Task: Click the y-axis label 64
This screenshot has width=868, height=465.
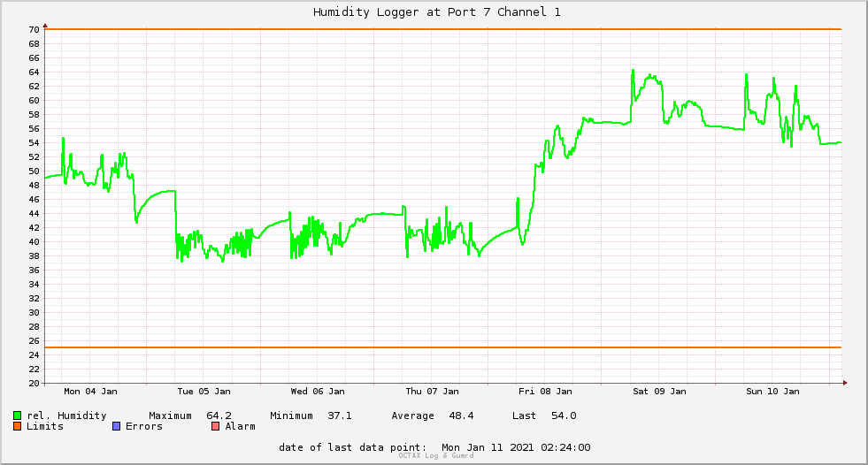Action: [35, 72]
